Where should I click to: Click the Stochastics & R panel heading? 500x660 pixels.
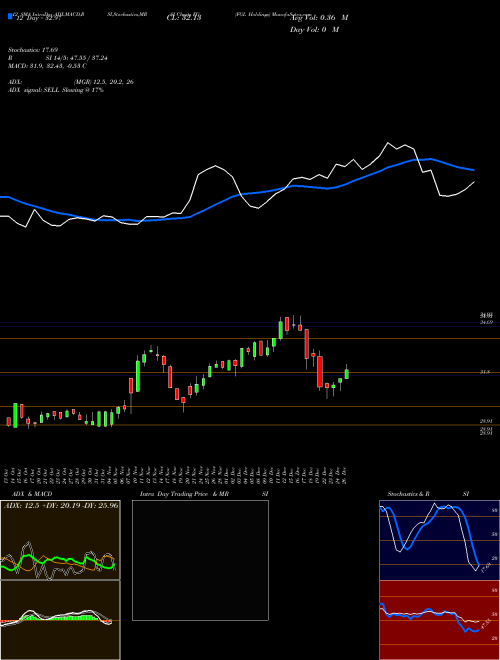(408, 494)
